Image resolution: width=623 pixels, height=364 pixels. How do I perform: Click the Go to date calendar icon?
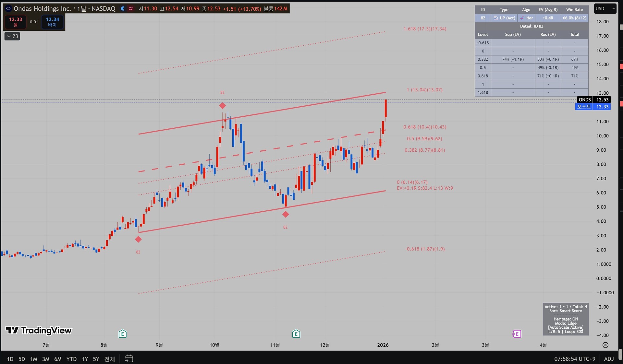(129, 358)
